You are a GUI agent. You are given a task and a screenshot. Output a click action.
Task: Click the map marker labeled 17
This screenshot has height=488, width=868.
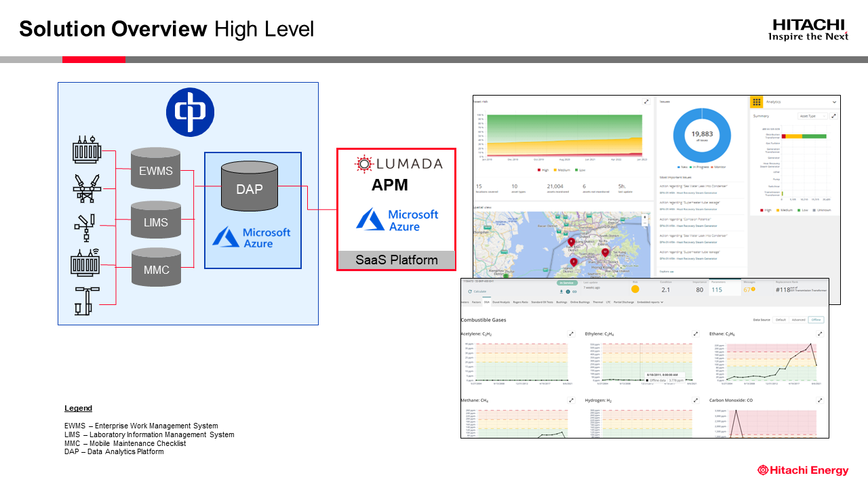coord(605,253)
